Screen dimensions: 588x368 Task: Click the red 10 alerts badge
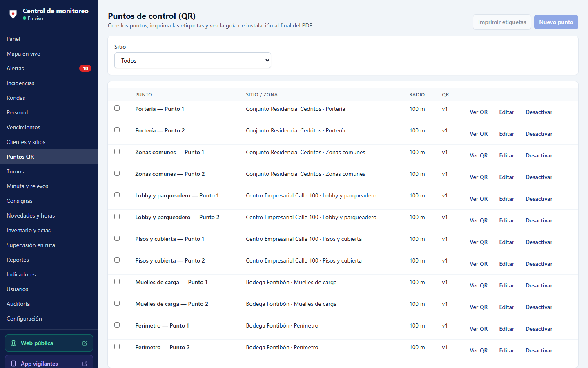coord(85,68)
